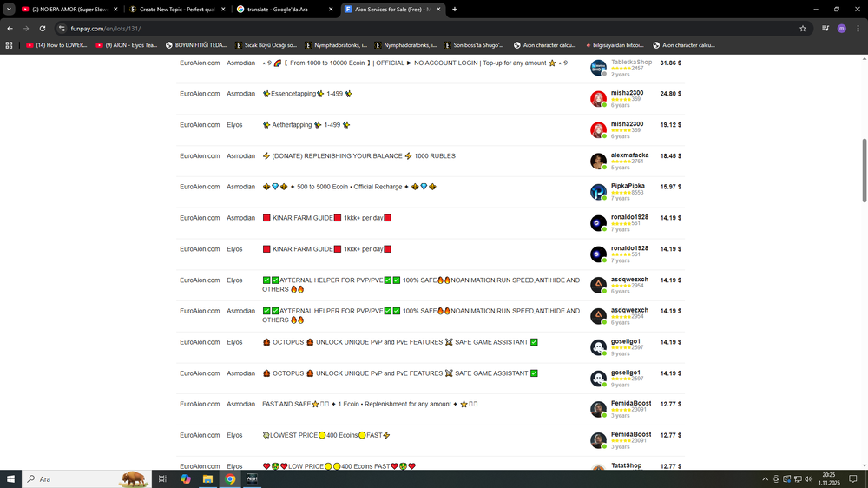Reload the funpay page
Viewport: 868px width, 488px height.
click(x=42, y=29)
